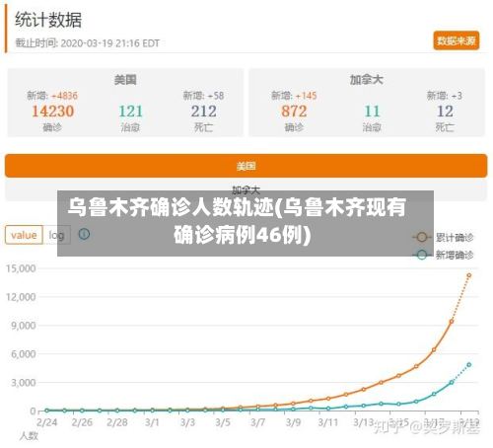Click the 3/9 x-axis date label
493x448 pixels.
(x=293, y=422)
